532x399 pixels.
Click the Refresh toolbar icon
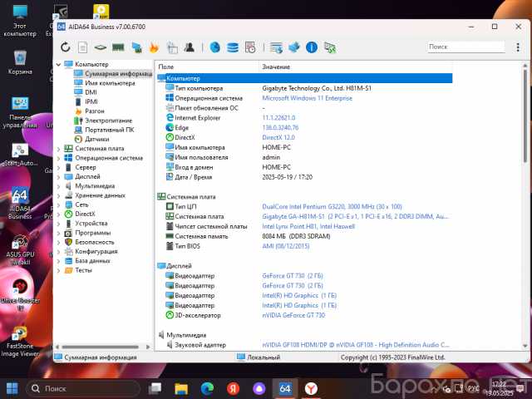tap(65, 47)
